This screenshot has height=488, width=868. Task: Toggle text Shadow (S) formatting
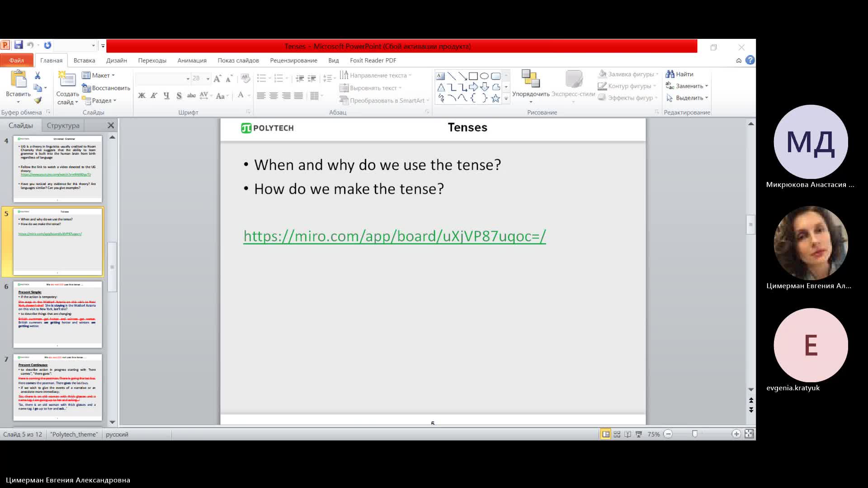pos(179,95)
